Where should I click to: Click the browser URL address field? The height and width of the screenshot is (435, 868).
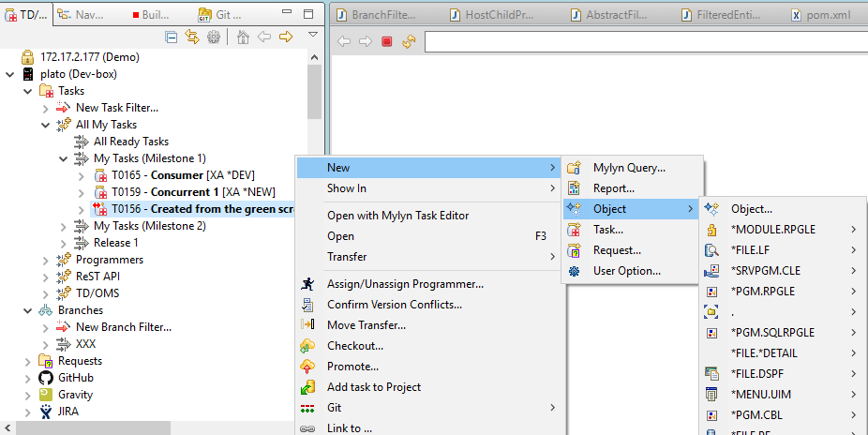click(645, 42)
